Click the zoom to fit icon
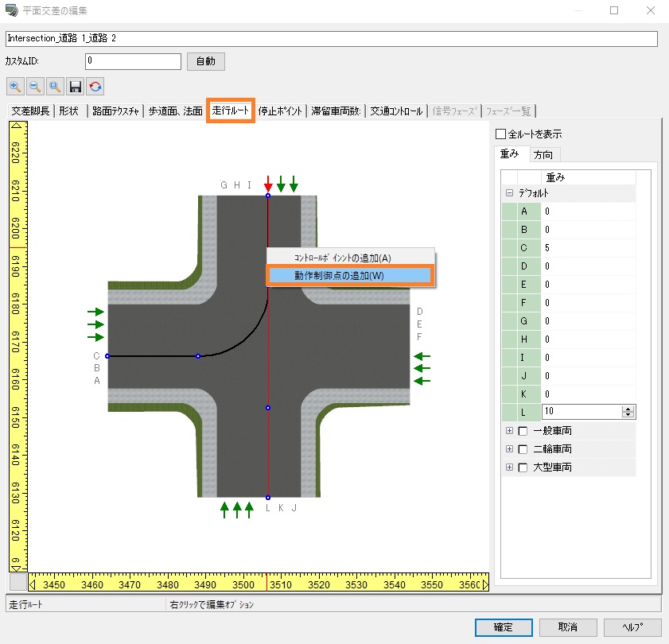 [x=55, y=86]
